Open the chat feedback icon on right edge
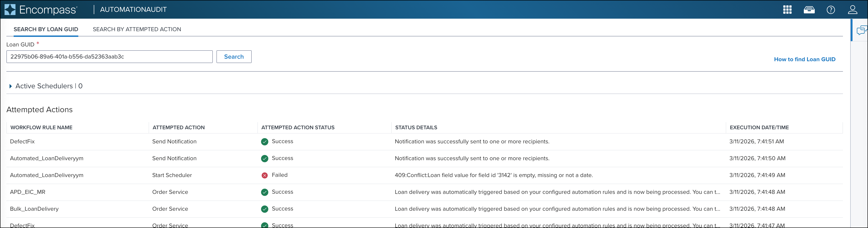Viewport: 868px width, 228px height. pyautogui.click(x=861, y=31)
